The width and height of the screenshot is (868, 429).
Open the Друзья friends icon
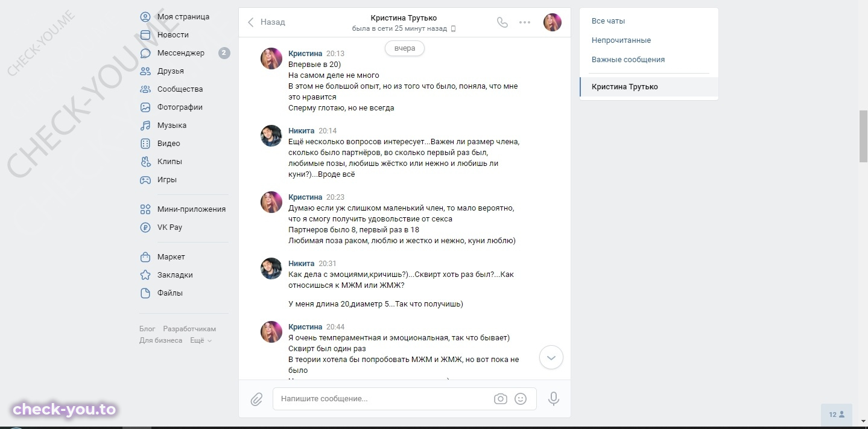145,71
